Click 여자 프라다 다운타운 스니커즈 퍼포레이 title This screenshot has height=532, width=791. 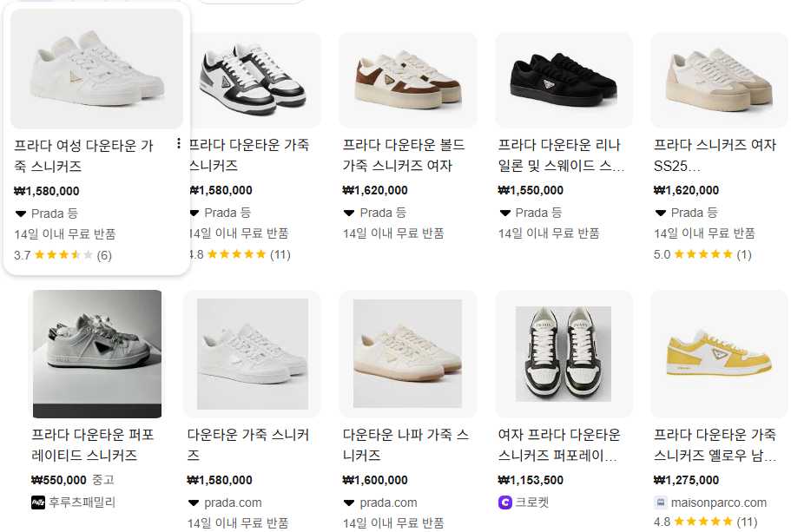tap(559, 444)
